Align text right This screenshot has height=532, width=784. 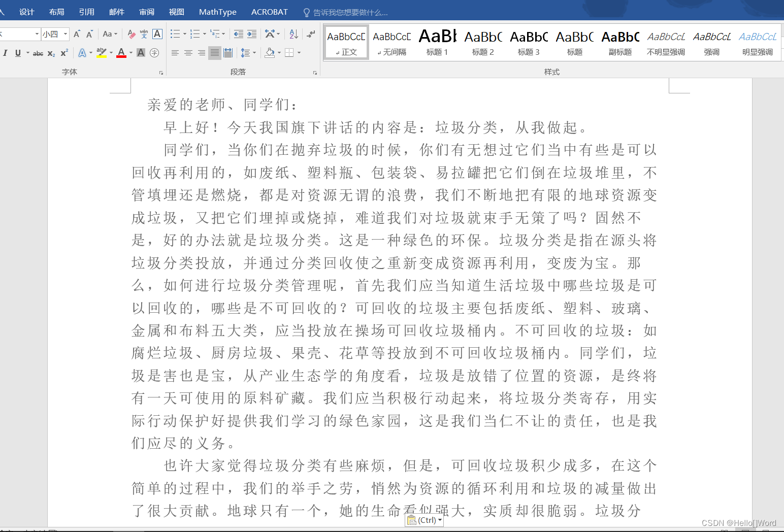(x=201, y=53)
